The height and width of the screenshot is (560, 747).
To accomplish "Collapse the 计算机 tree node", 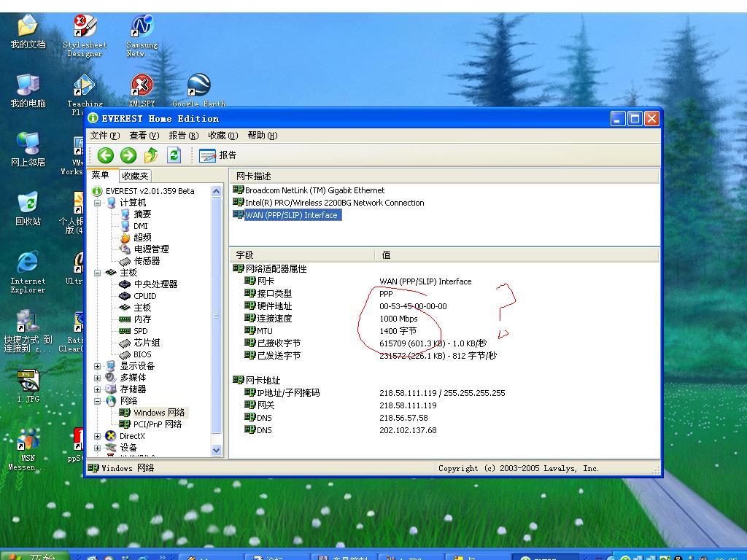I will pyautogui.click(x=98, y=203).
